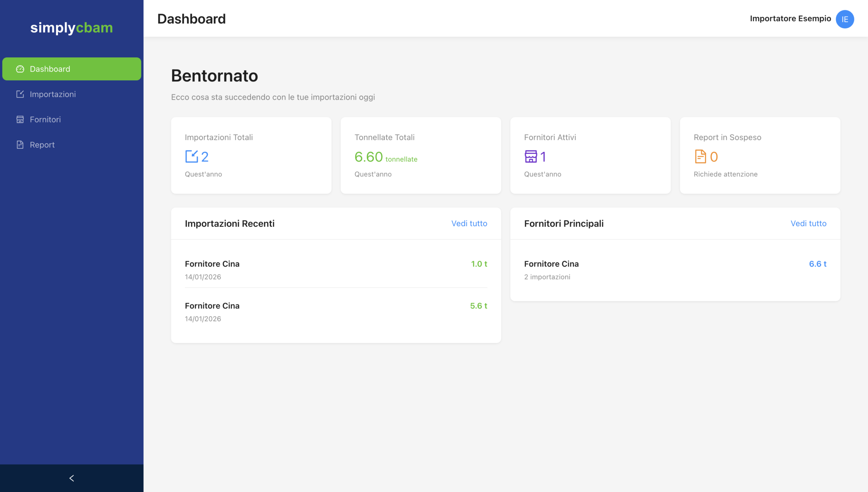Click the Report document icon in sidebar
Screen dimensions: 868x492
click(x=20, y=145)
